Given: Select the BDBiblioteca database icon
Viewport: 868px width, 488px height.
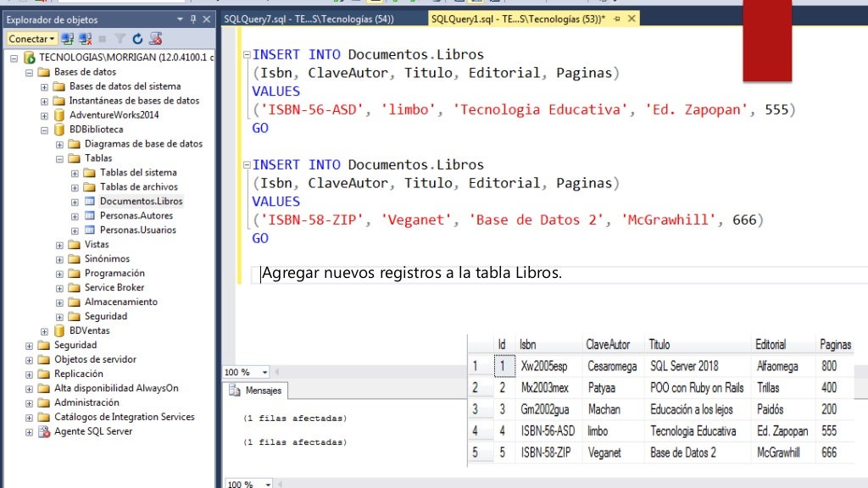Looking at the screenshot, I should 59,130.
